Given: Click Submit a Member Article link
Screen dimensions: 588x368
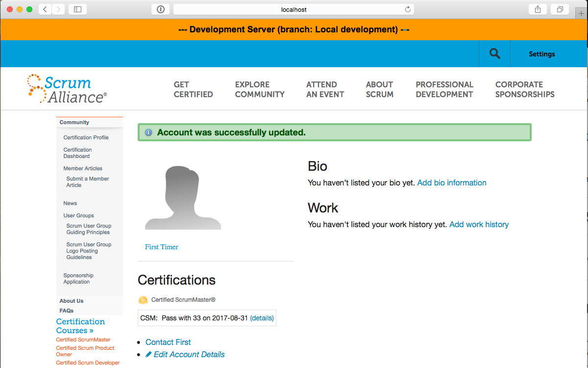Looking at the screenshot, I should [88, 182].
